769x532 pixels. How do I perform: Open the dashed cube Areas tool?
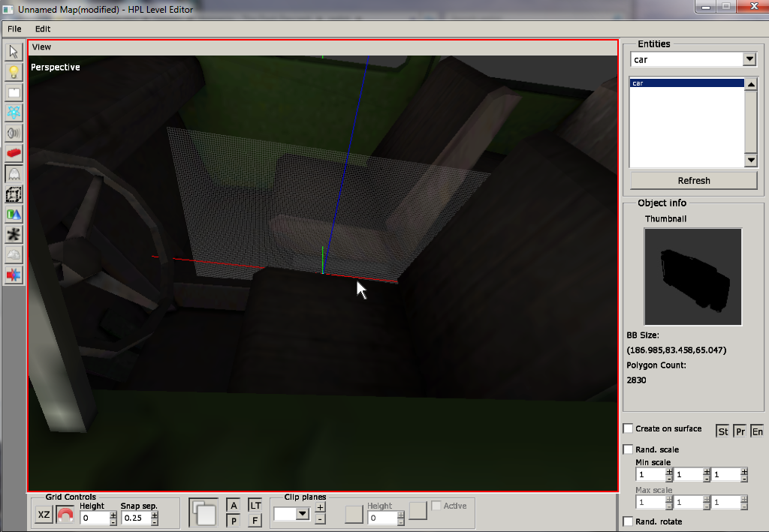pos(14,194)
